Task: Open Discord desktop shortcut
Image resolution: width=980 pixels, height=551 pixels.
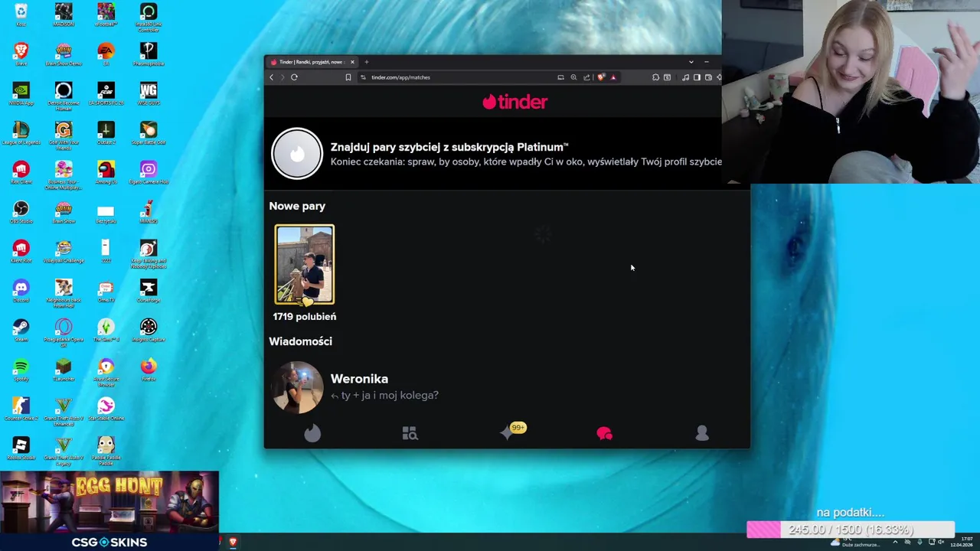Action: coord(21,292)
